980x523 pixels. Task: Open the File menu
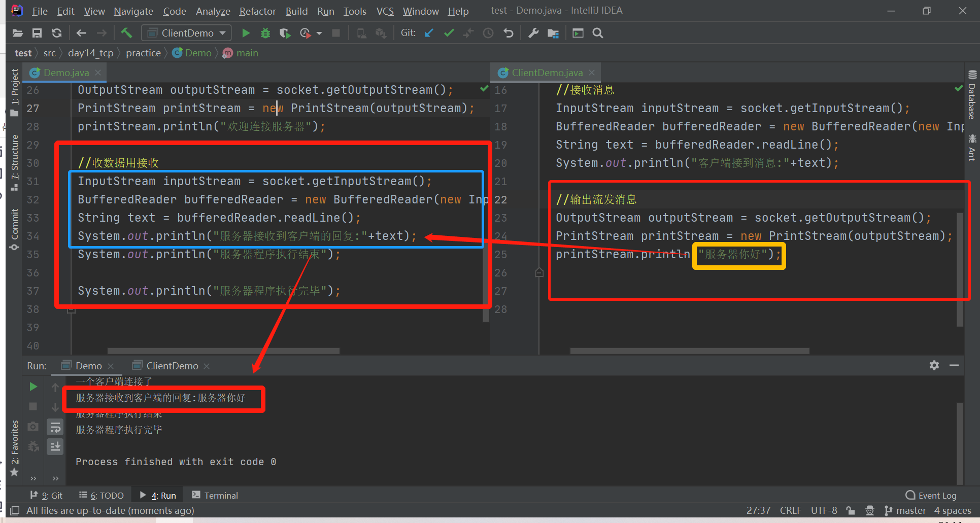[40, 11]
